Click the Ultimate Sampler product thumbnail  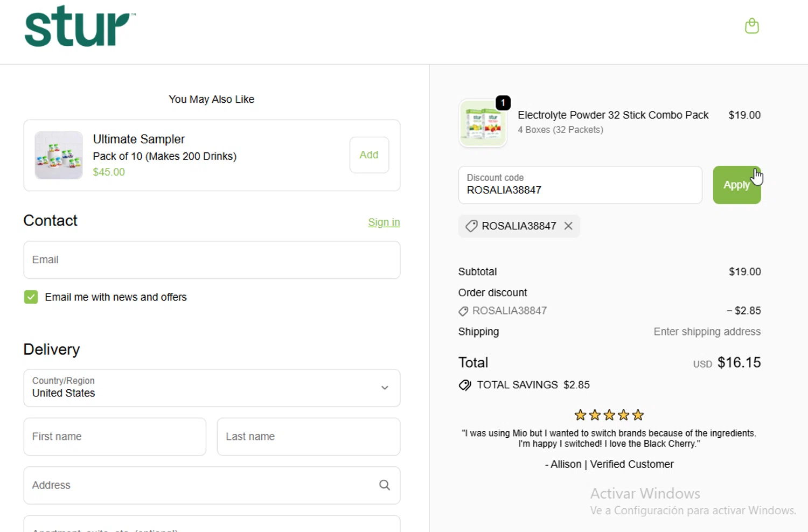point(59,155)
